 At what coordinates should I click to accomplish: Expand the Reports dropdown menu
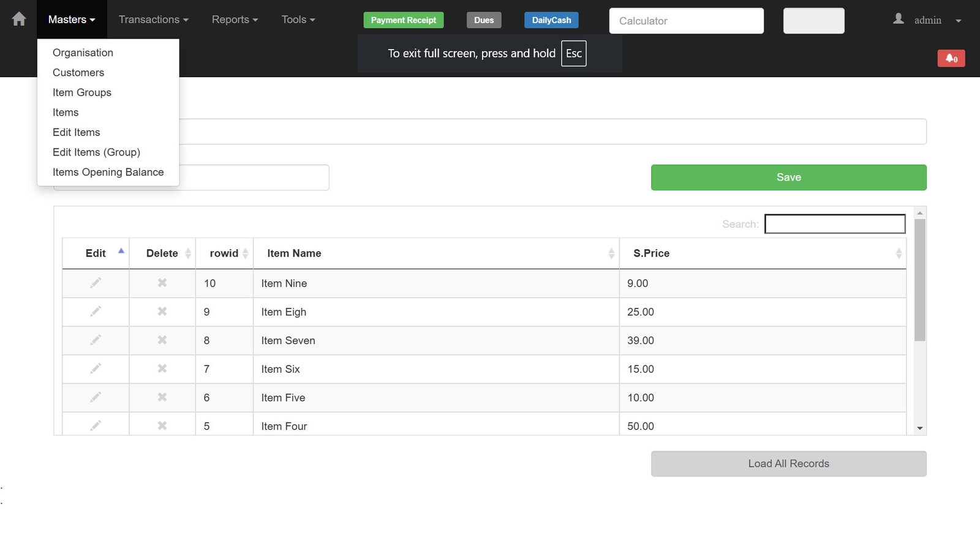(x=235, y=20)
